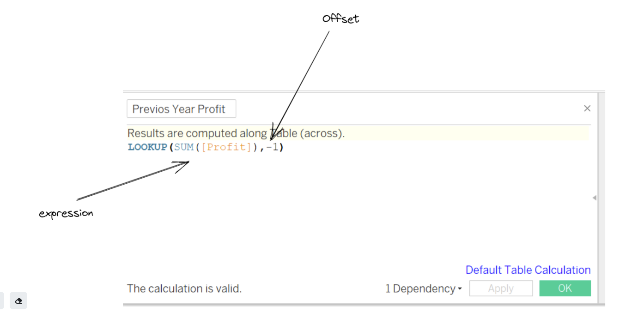Click the Offset annotation label
The width and height of the screenshot is (644, 313).
[x=340, y=19]
